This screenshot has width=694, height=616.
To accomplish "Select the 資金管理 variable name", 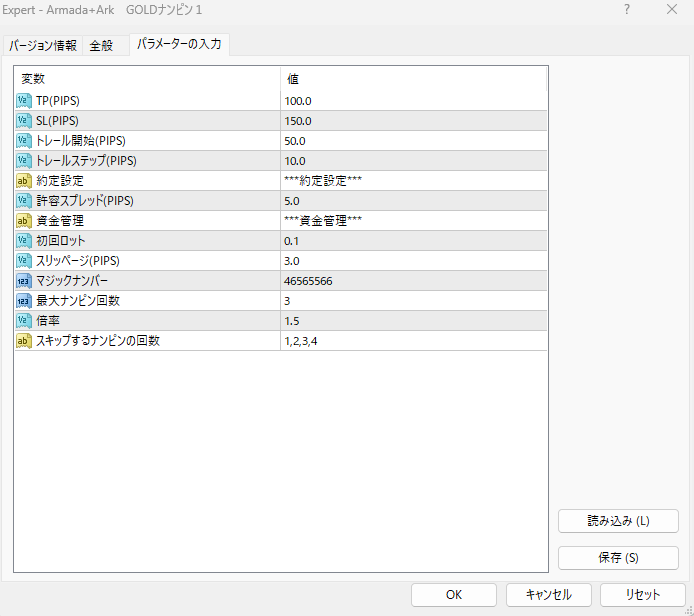I will click(60, 221).
